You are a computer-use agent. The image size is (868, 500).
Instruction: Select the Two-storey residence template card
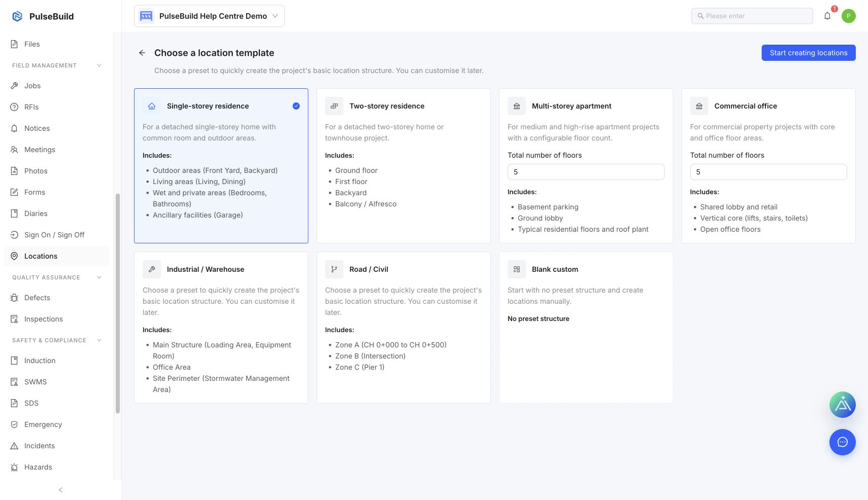[404, 166]
